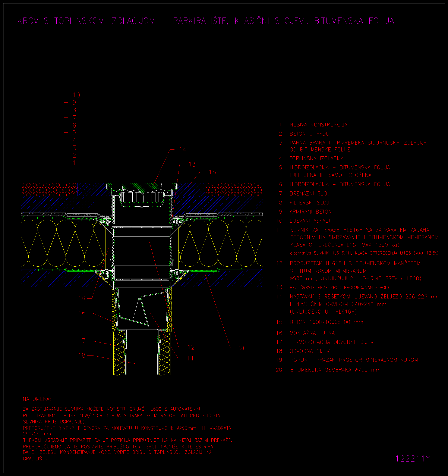Select 'SLIVNIK ZA TERASE HL616H' legend line
The width and height of the screenshot is (448, 476).
pyautogui.click(x=359, y=230)
